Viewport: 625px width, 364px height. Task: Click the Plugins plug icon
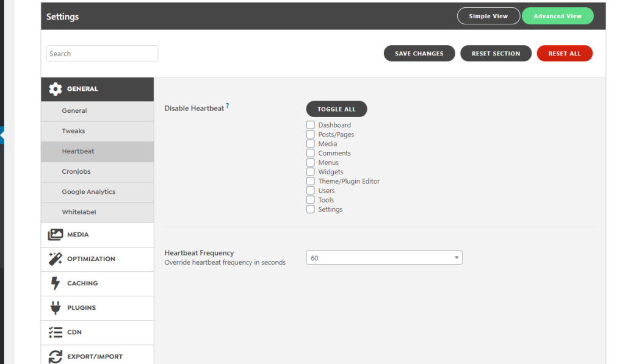click(x=56, y=308)
